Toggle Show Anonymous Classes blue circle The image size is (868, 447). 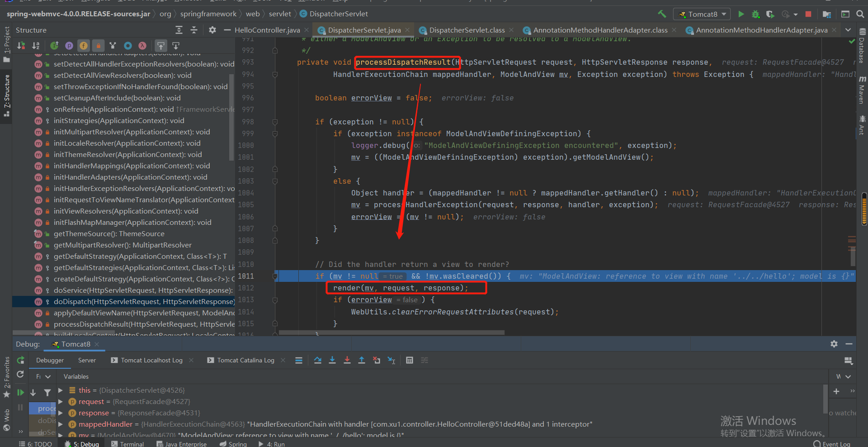click(x=128, y=45)
